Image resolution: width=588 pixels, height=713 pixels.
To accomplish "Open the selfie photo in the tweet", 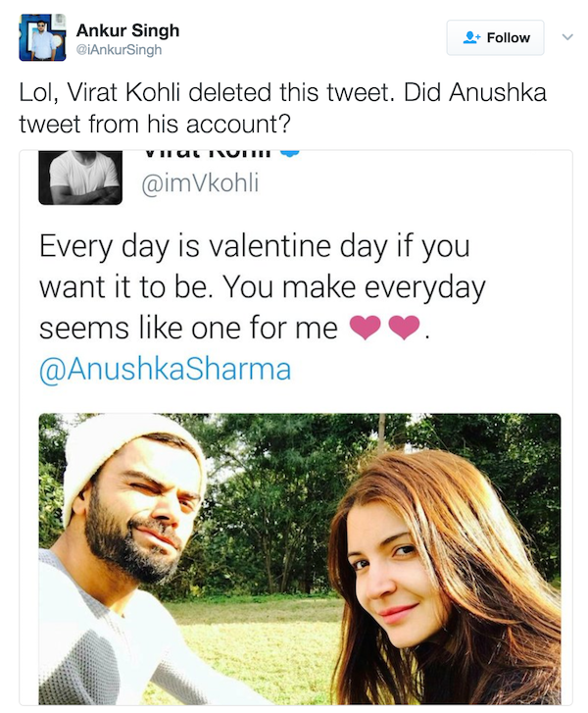I will [299, 559].
